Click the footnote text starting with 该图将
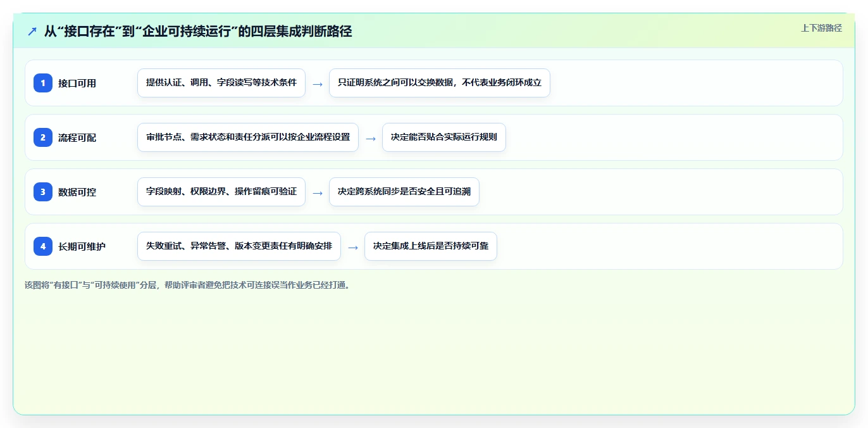The width and height of the screenshot is (868, 428). coord(187,285)
